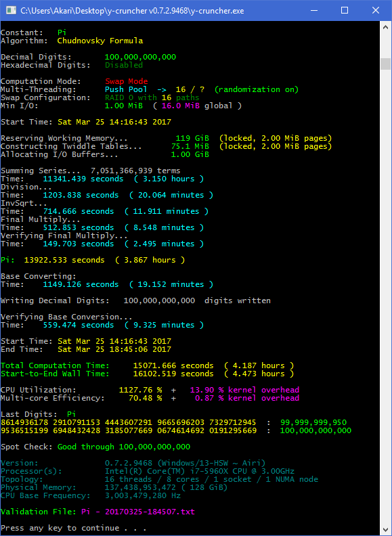This screenshot has height=536, width=392.
Task: Click the scrollbar down arrow
Action: coord(386,530)
